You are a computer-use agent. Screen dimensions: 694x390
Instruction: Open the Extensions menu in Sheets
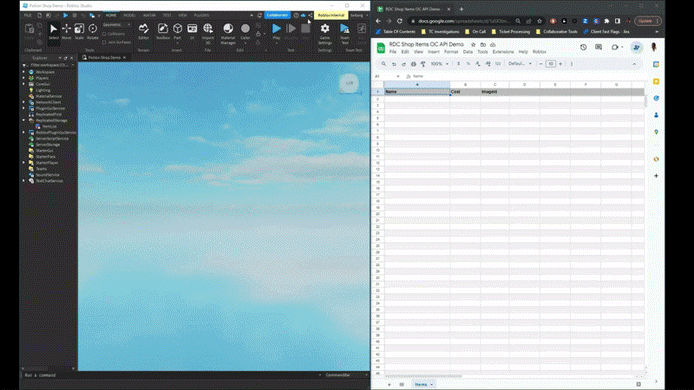(x=503, y=52)
